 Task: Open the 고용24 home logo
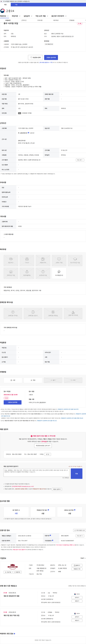click(7, 11)
